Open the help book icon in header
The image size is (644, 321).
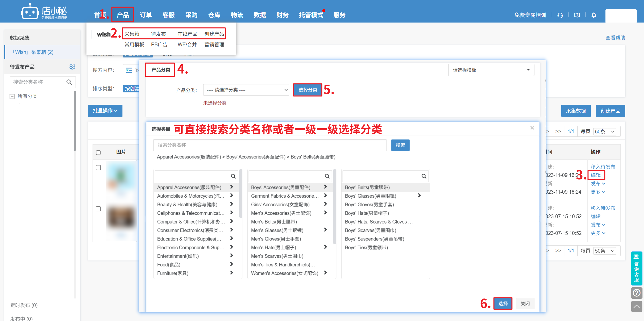pyautogui.click(x=577, y=15)
